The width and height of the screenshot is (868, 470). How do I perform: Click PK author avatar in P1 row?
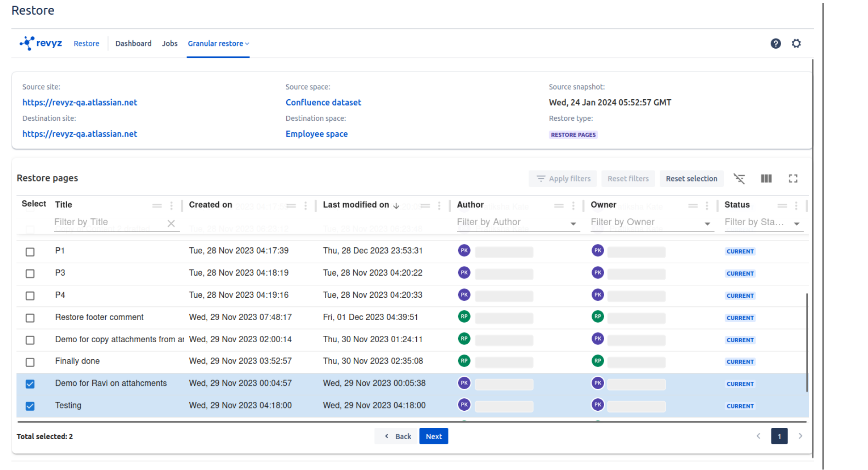[464, 250]
